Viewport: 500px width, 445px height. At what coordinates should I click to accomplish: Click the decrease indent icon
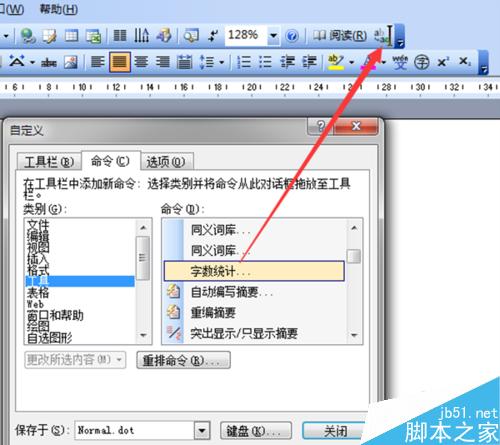tap(287, 62)
